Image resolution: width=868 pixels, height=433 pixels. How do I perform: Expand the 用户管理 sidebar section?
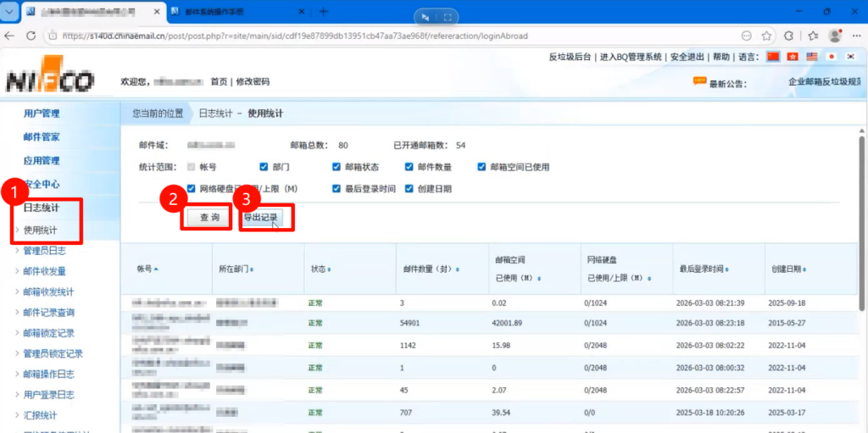point(42,114)
